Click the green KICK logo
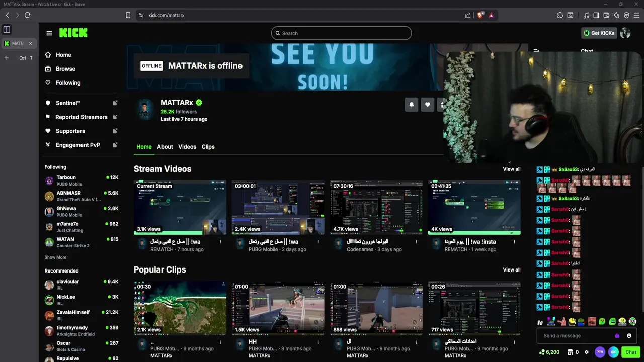Viewport: 644px width, 362px height. (73, 33)
